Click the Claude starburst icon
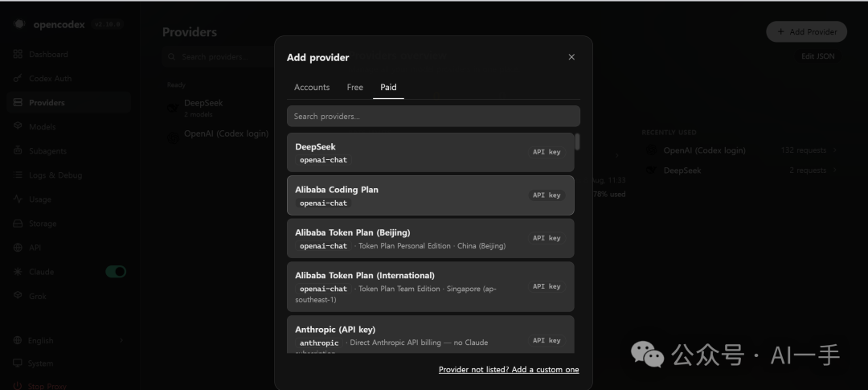The height and width of the screenshot is (390, 868). point(18,272)
